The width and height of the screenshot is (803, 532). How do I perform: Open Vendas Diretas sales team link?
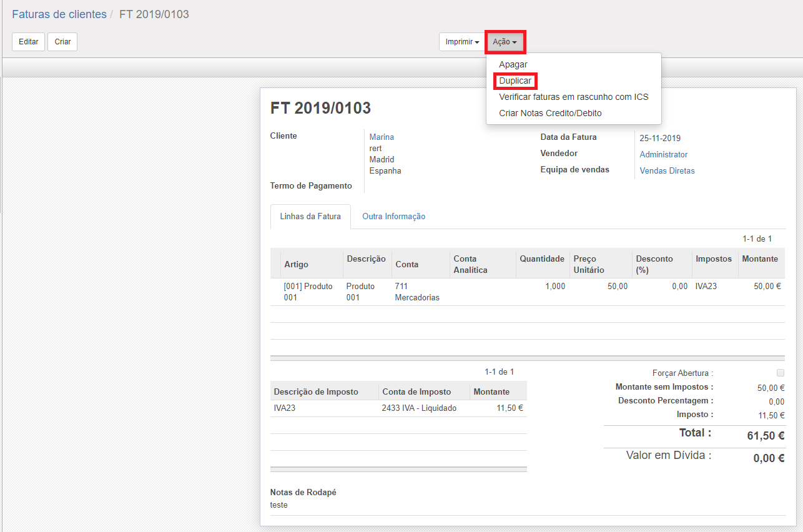click(667, 170)
